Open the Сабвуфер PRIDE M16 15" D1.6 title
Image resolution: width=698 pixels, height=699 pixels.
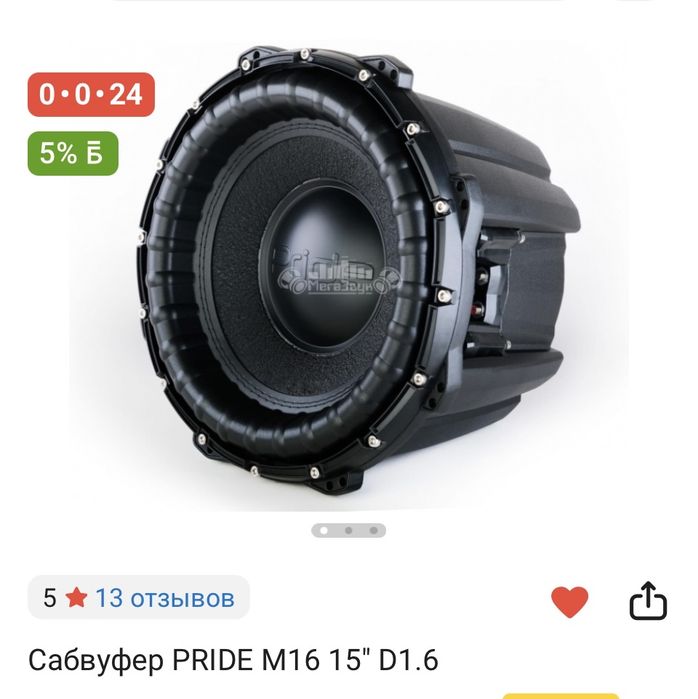click(233, 660)
